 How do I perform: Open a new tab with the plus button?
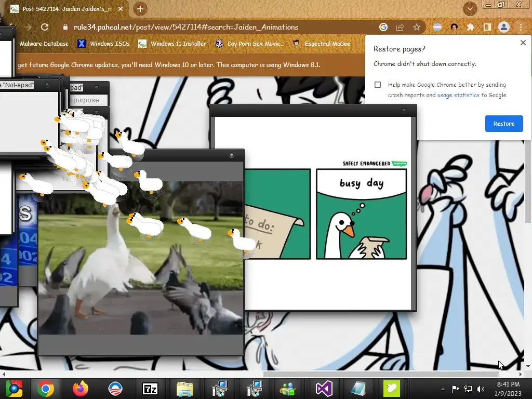pos(140,9)
